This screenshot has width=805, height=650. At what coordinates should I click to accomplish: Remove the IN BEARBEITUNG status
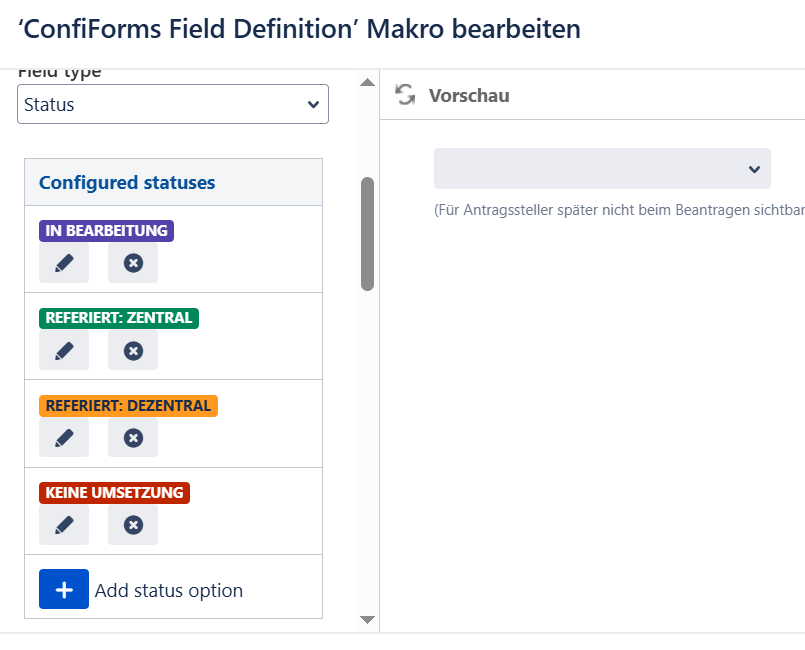[x=133, y=263]
